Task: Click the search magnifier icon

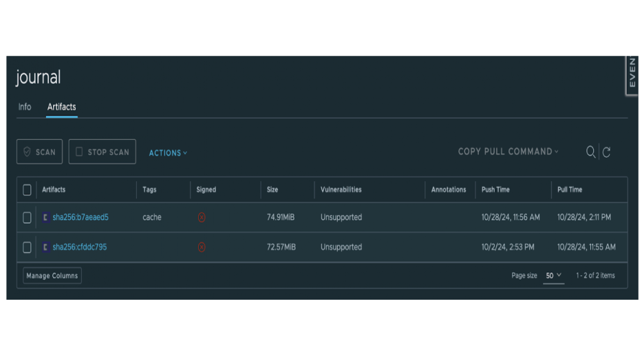Action: [590, 152]
